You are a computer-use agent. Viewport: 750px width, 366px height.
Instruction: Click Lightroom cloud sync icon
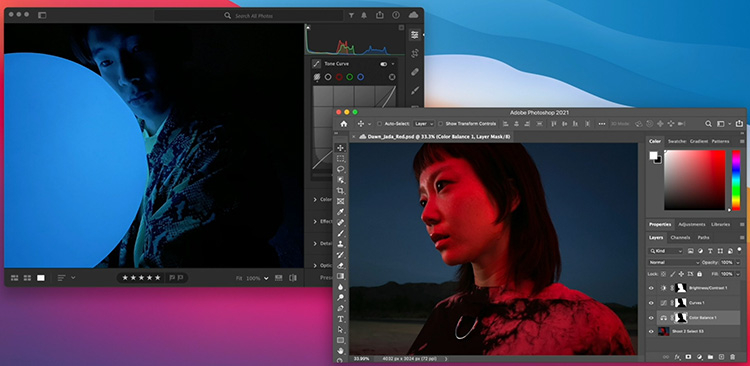click(413, 15)
